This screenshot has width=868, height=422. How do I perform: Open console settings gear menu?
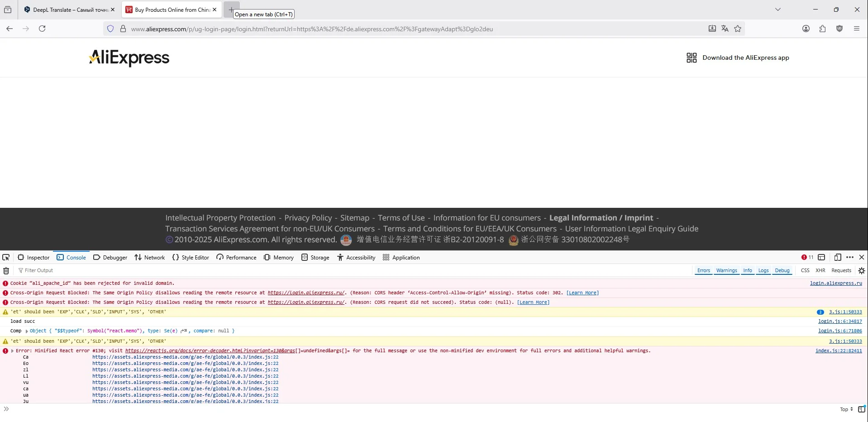click(x=862, y=270)
